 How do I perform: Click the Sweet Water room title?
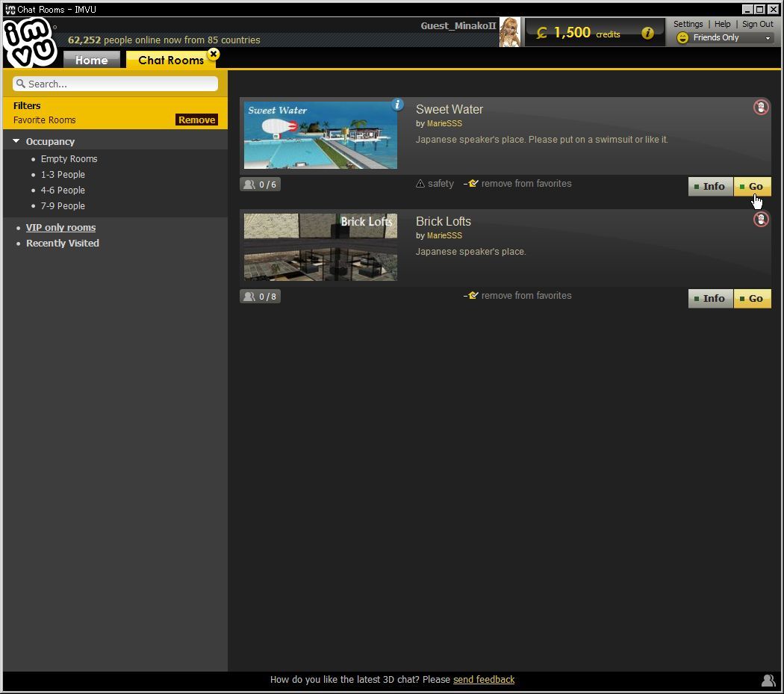[449, 110]
